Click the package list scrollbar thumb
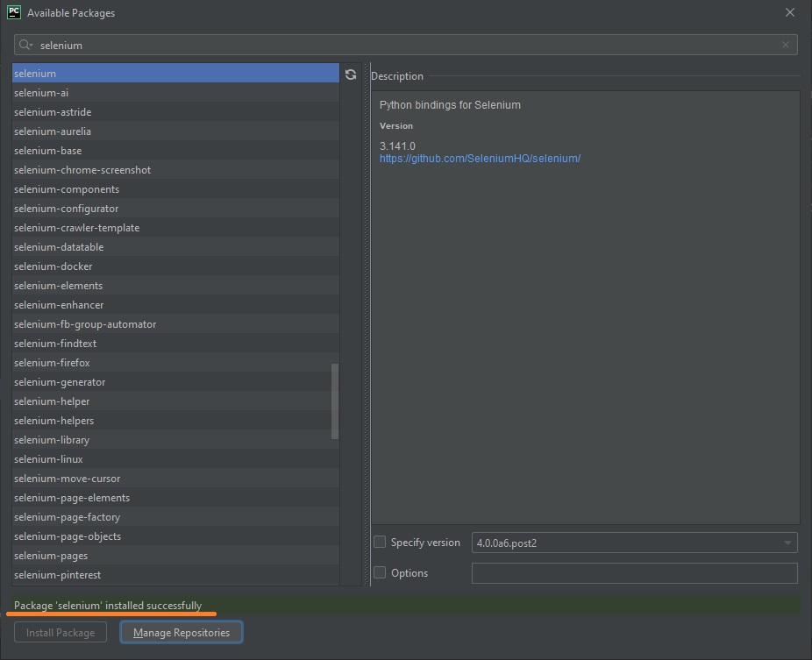 tap(335, 401)
